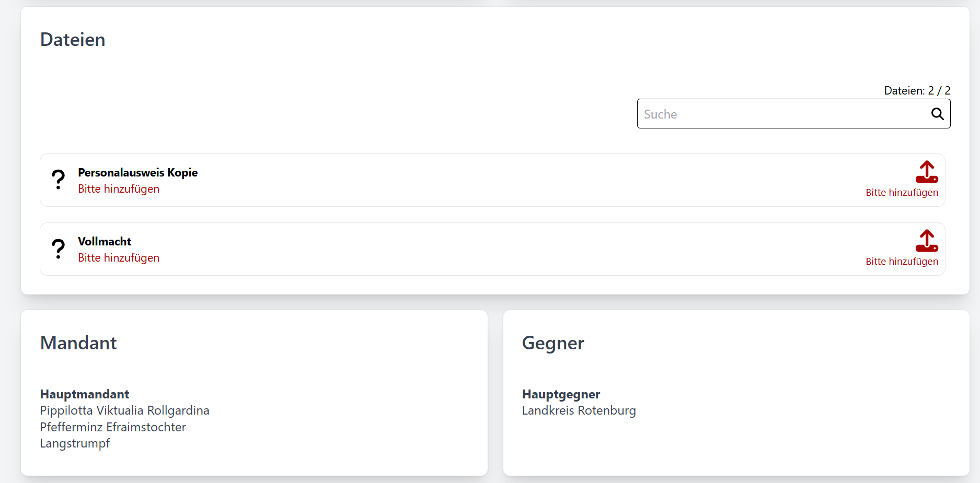Click left 'Bitte hinzufügen' under Personalausweis Kopie
The image size is (980, 483).
coord(119,189)
